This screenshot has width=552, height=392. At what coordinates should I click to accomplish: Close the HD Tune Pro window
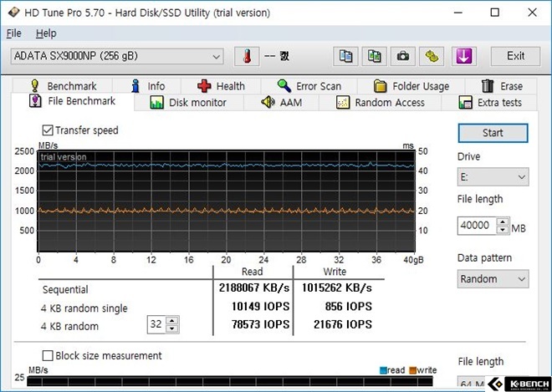click(x=532, y=13)
